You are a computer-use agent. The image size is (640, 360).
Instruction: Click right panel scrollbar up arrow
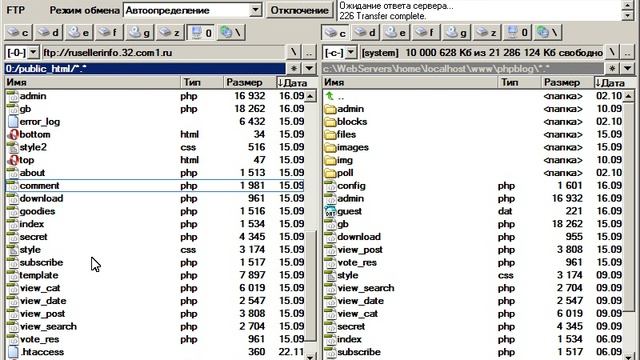tap(629, 96)
